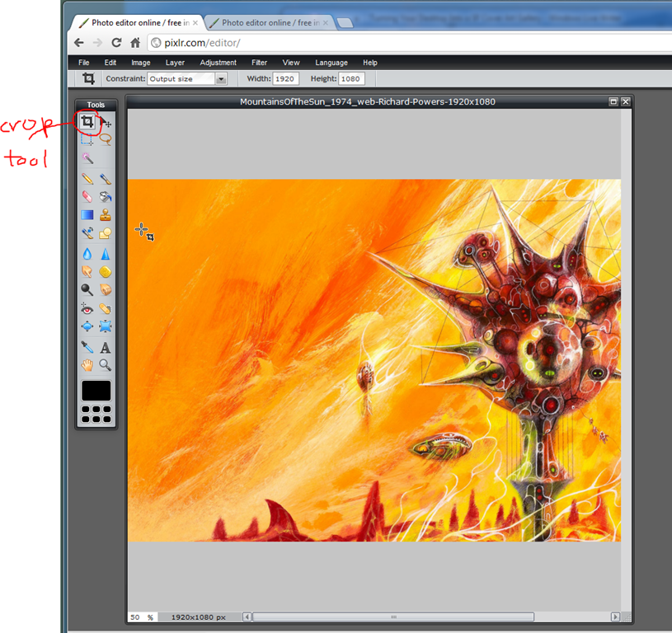Select the Type text tool
This screenshot has height=633, width=672.
pyautogui.click(x=106, y=348)
